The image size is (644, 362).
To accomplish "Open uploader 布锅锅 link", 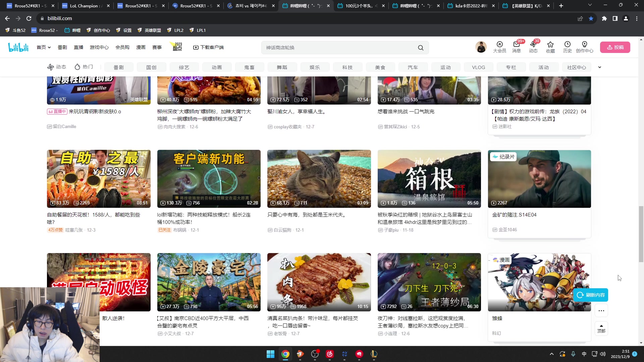I will tap(179, 230).
